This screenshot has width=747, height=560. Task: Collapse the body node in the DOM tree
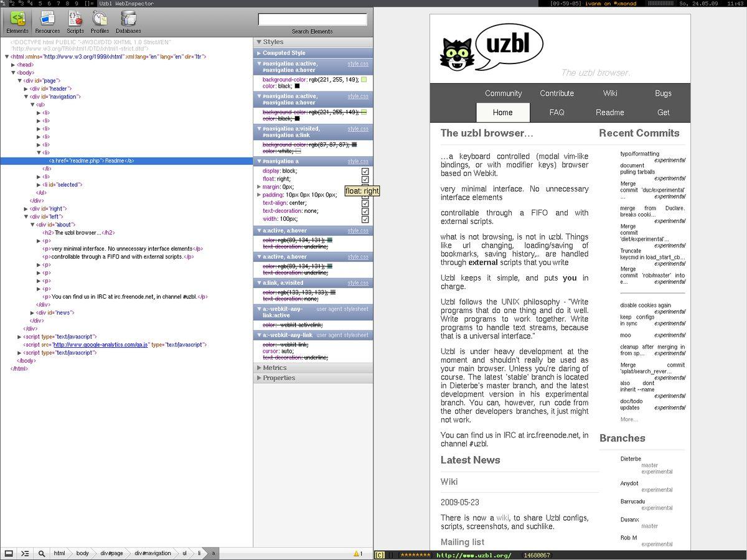click(14, 73)
